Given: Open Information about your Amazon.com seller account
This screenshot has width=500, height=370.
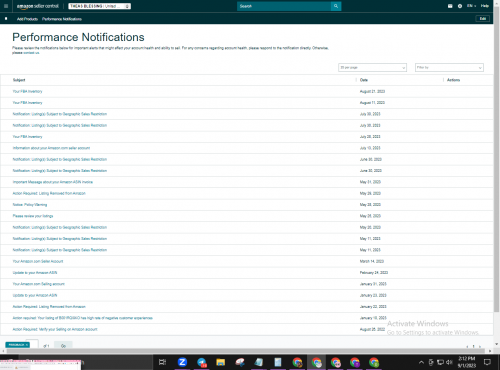Looking at the screenshot, I should [51, 148].
